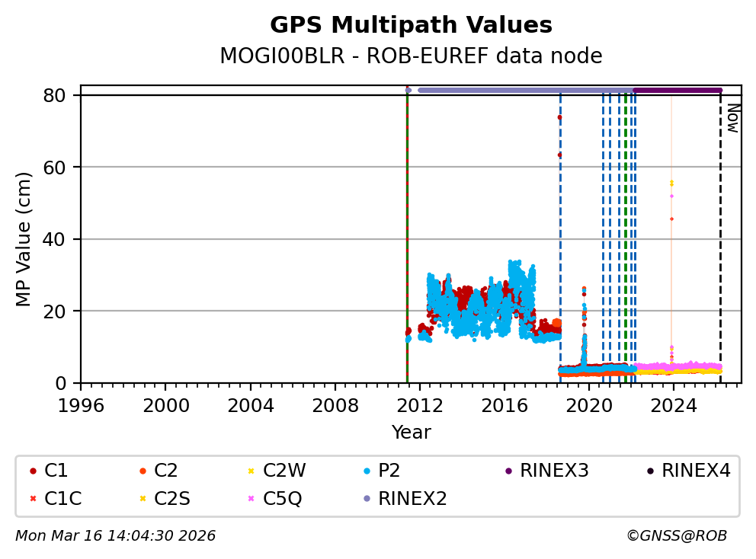
Task: Select the C1C red cross legend marker
Action: click(x=32, y=499)
